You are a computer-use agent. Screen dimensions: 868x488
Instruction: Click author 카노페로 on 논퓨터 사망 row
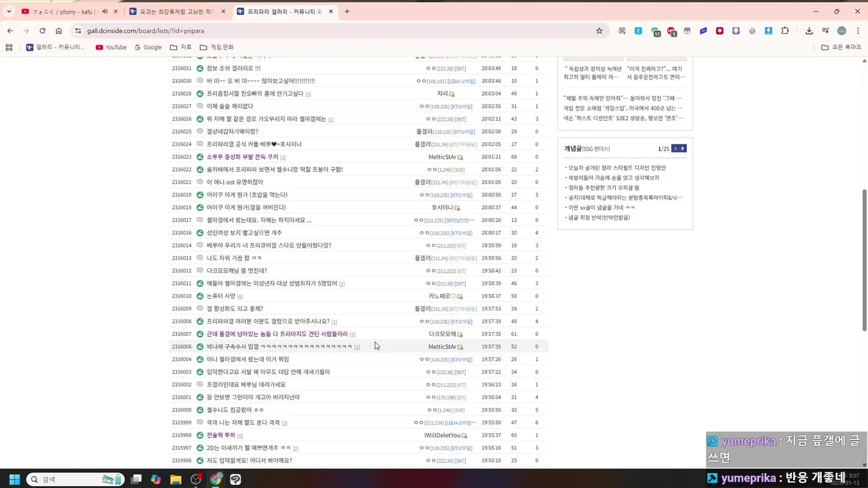coord(442,296)
